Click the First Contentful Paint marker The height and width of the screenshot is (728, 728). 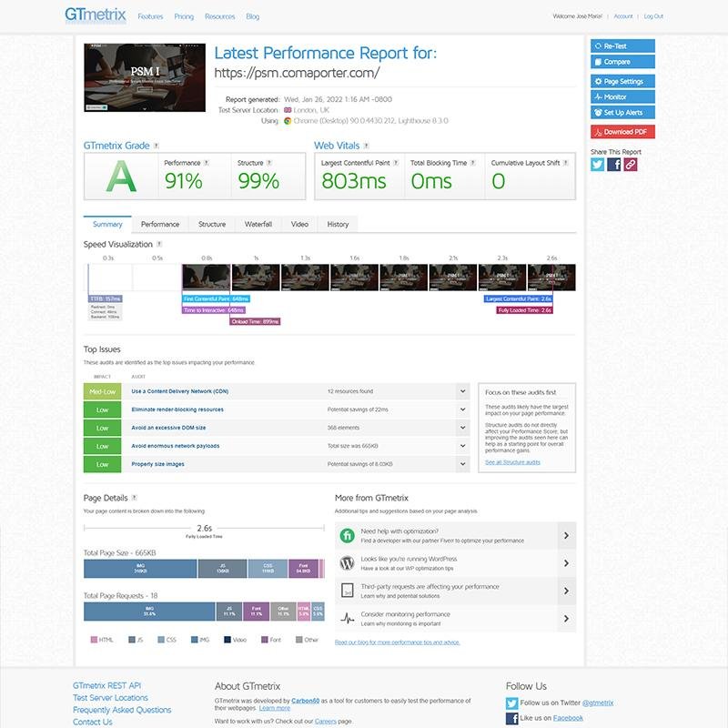216,298
